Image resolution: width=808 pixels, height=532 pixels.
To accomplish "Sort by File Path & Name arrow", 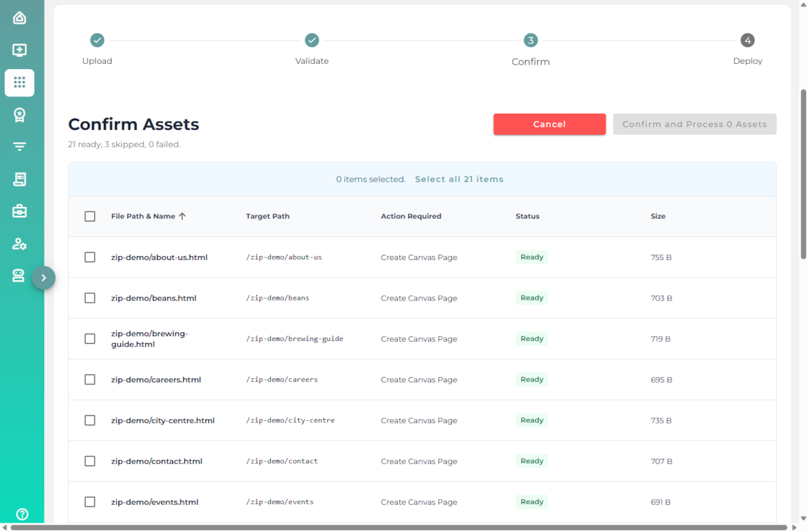I will click(182, 216).
